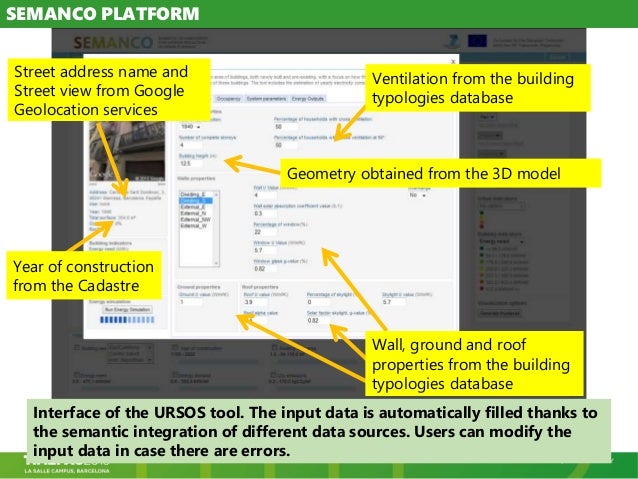Viewport: 638px width, 479px height.
Task: Click the building height field showing 12.5
Action: 190,164
